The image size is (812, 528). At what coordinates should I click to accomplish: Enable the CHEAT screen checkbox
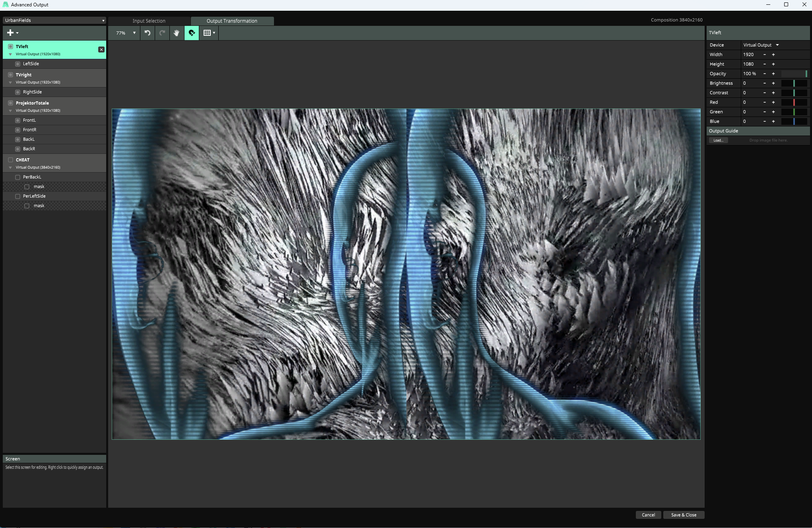click(x=11, y=160)
